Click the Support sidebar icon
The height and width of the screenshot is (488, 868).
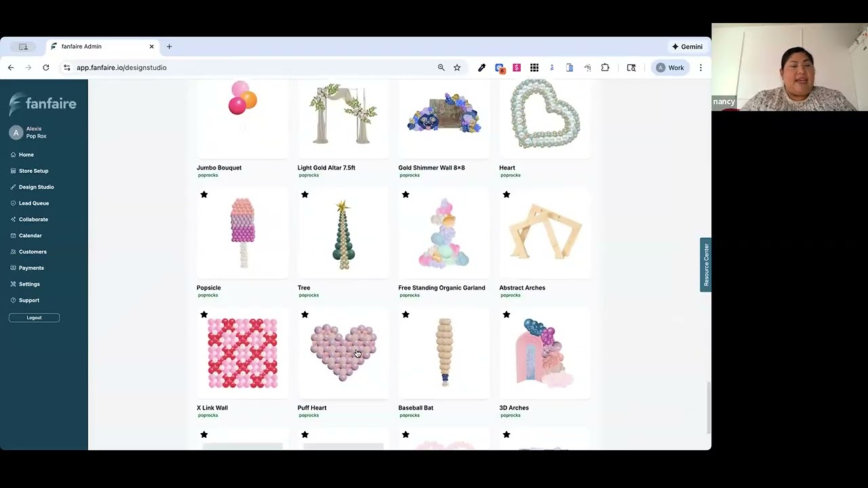coord(14,300)
